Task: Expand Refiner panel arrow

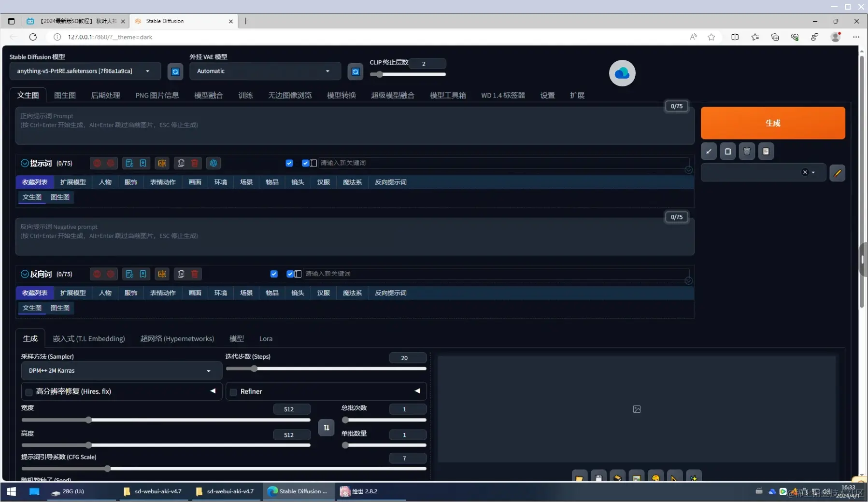Action: tap(417, 391)
